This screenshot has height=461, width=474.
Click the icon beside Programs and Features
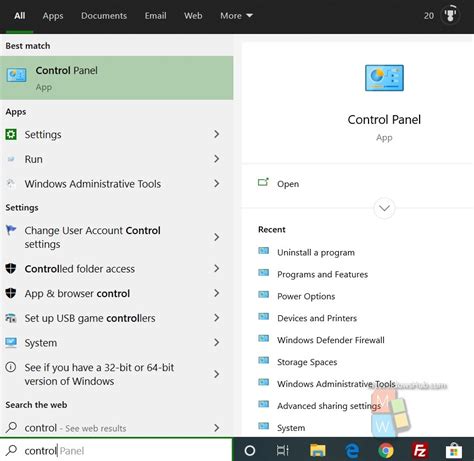click(x=263, y=273)
